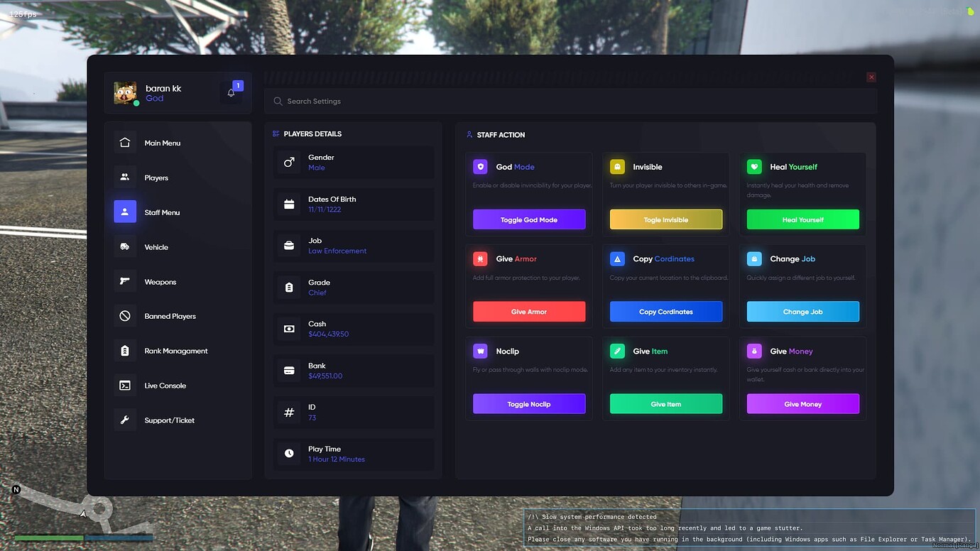Viewport: 980px width, 551px height.
Task: Toggle God Mode for your player
Action: pyautogui.click(x=529, y=219)
